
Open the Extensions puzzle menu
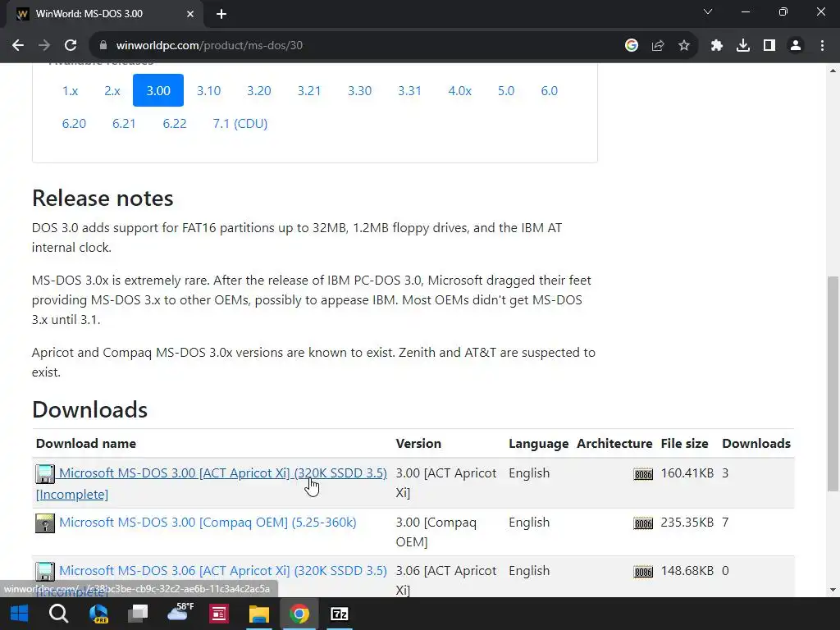[x=717, y=46]
